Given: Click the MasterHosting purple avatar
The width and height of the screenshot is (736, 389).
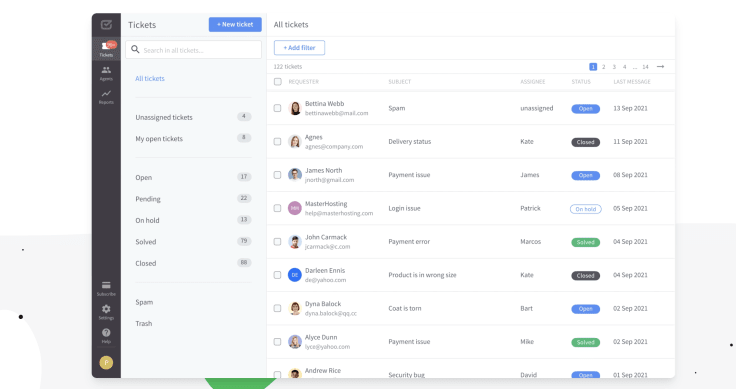Looking at the screenshot, I should pyautogui.click(x=295, y=208).
